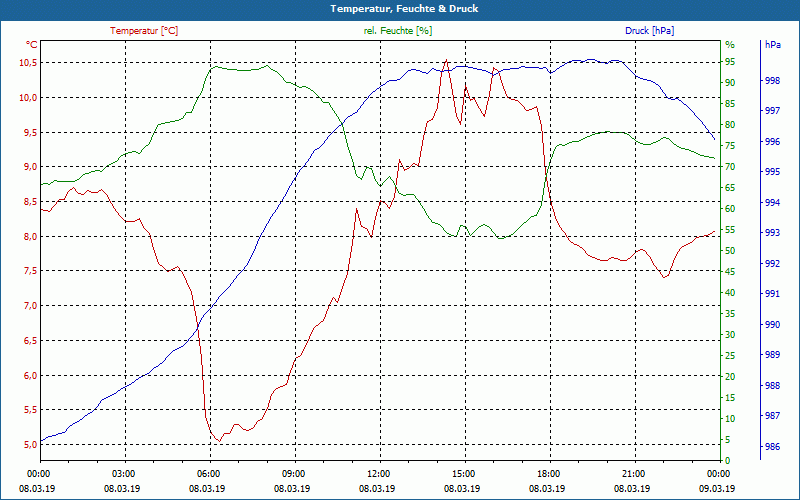The image size is (800, 500).
Task: Click the red "°C" axis unit label
Action: click(x=32, y=45)
